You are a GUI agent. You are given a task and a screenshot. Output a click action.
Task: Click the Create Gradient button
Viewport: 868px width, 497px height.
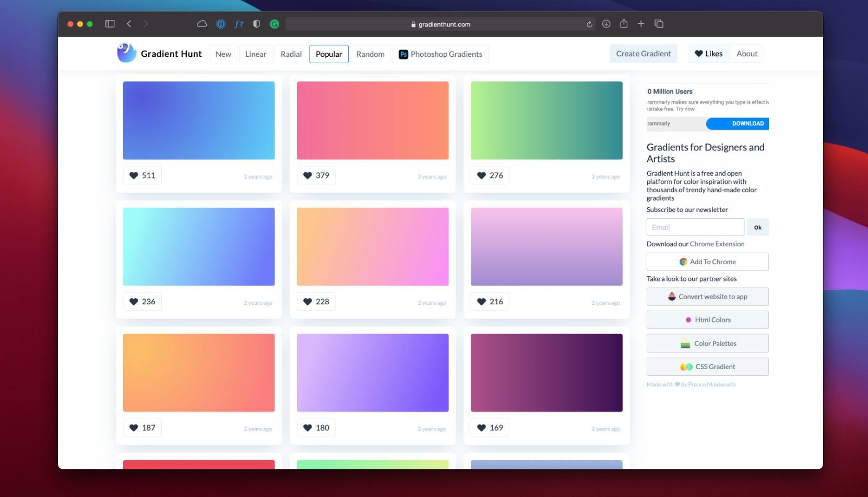pos(644,54)
